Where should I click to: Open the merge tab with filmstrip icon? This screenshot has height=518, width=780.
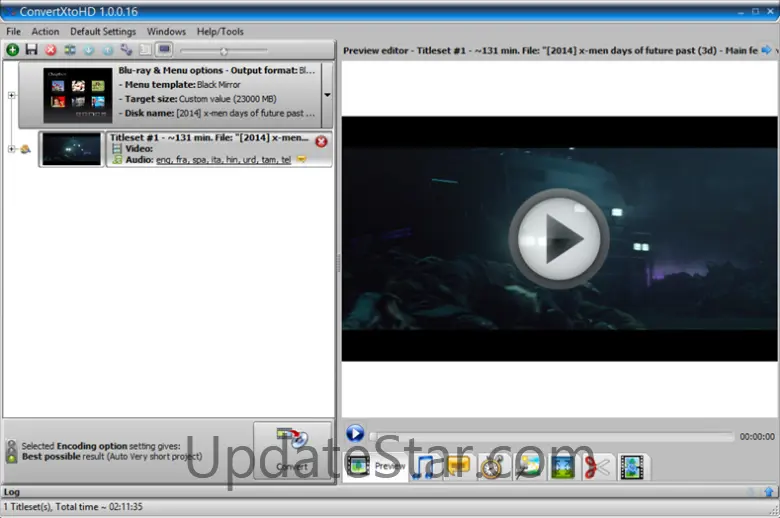(632, 467)
